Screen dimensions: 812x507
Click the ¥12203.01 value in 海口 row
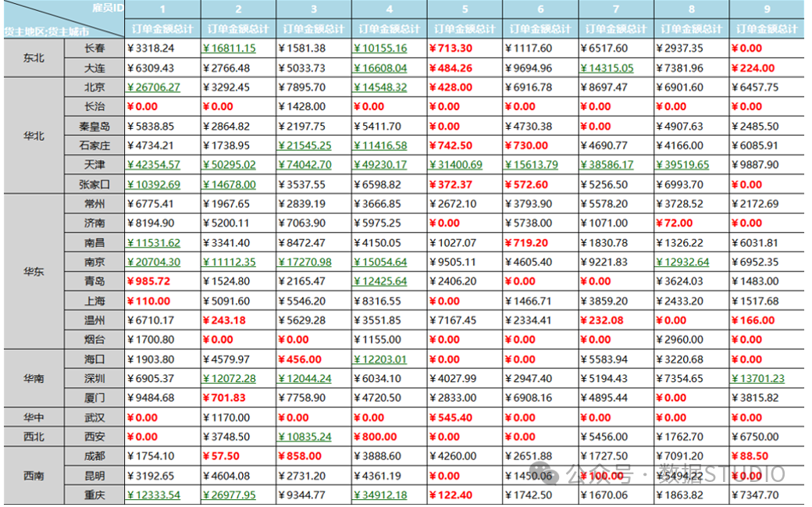[381, 359]
